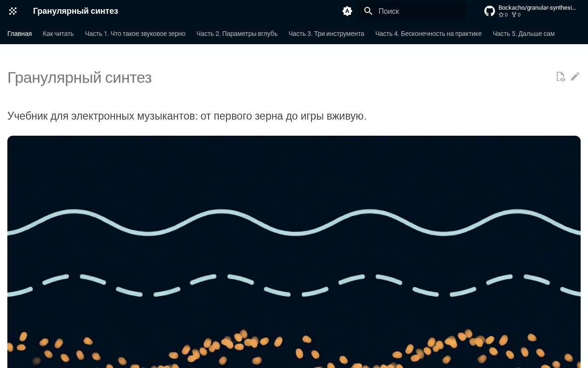
Task: Open the Как читать tab
Action: [58, 34]
